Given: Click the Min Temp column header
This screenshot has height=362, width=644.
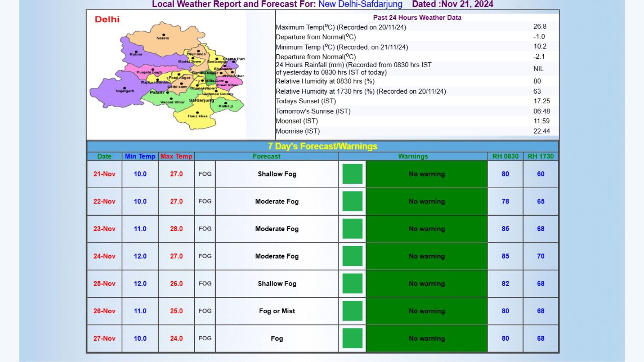Looking at the screenshot, I should coord(140,156).
